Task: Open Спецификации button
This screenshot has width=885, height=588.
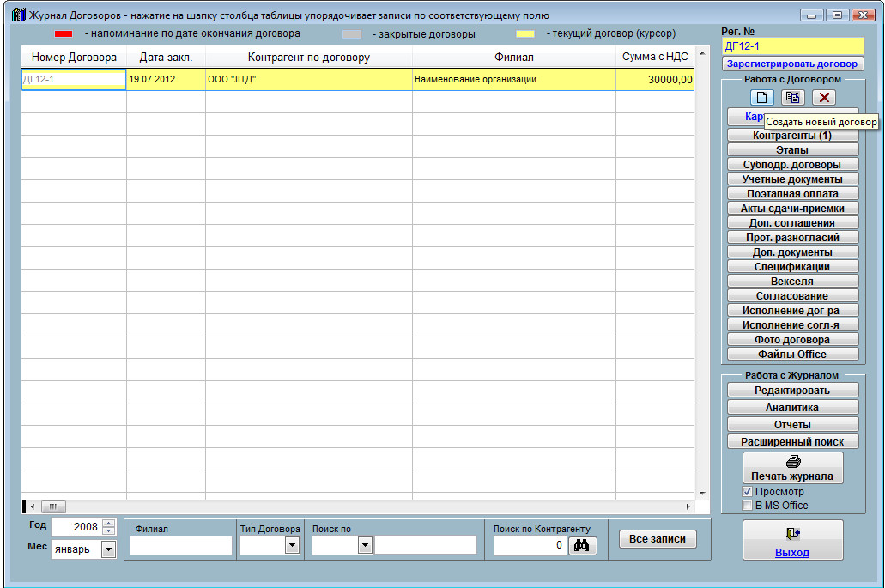Action: [x=792, y=267]
